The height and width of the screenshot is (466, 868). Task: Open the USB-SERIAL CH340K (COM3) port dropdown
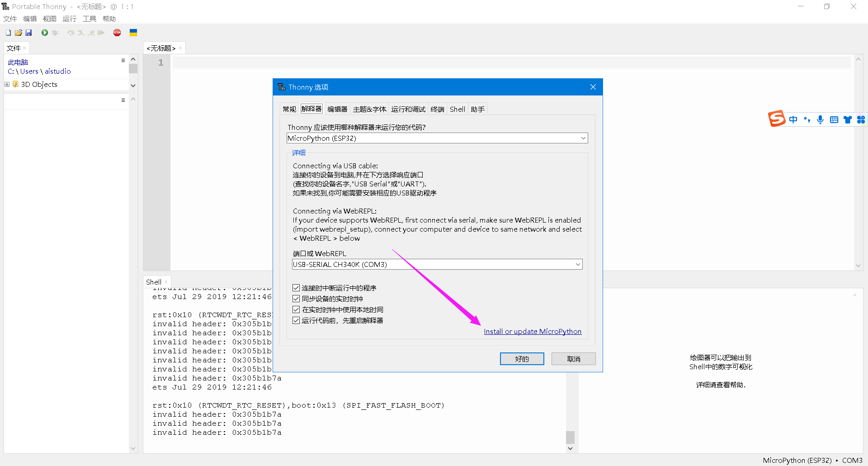coord(437,264)
